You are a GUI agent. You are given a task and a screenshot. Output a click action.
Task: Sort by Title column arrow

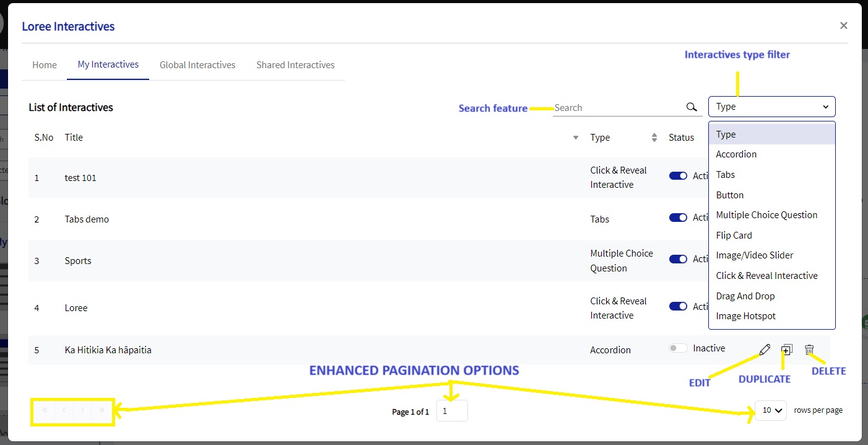pos(576,138)
